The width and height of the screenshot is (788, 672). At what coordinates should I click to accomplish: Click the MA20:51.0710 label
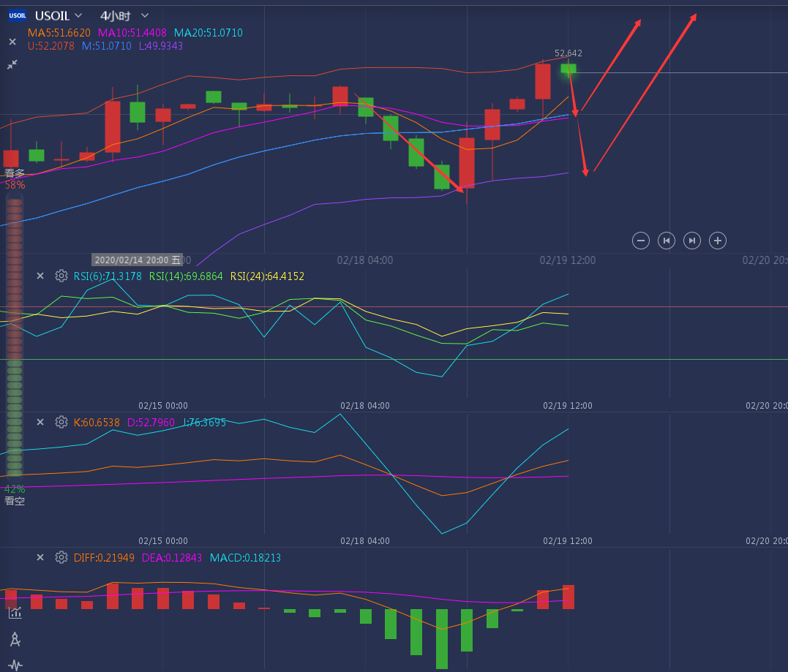[x=208, y=33]
